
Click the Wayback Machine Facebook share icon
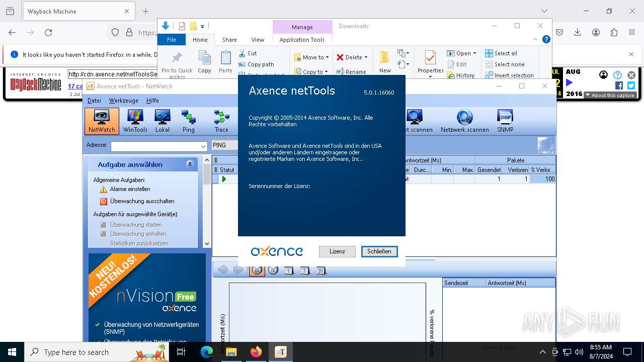point(619,85)
